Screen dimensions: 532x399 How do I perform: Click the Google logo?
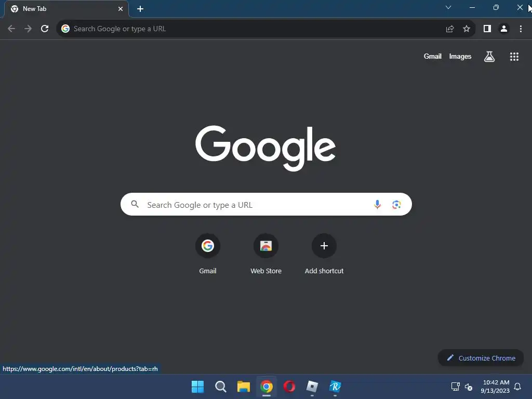(x=265, y=148)
